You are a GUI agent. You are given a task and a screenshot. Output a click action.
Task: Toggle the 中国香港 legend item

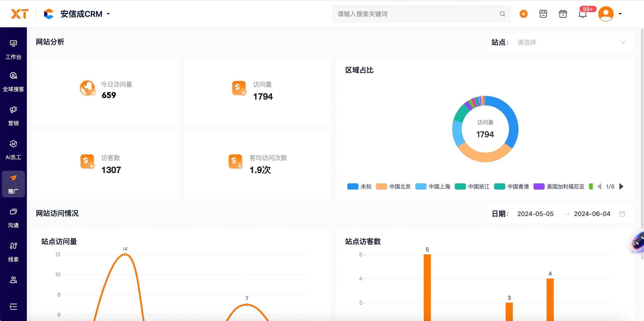point(512,186)
